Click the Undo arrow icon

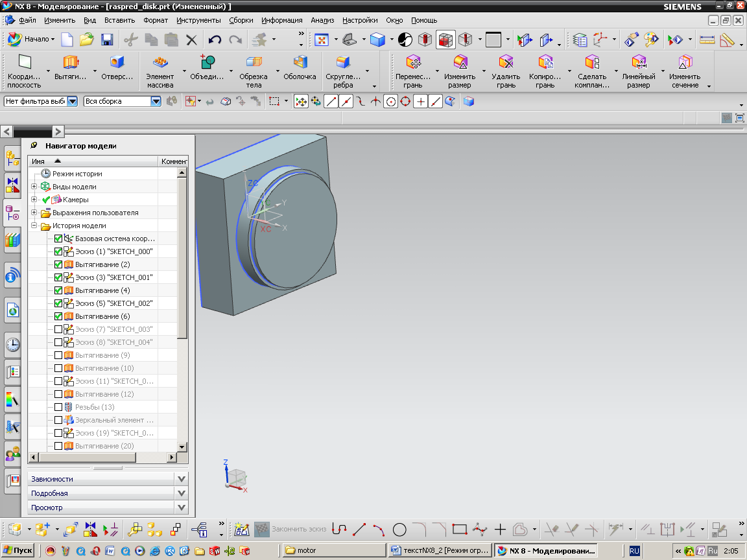[x=215, y=40]
